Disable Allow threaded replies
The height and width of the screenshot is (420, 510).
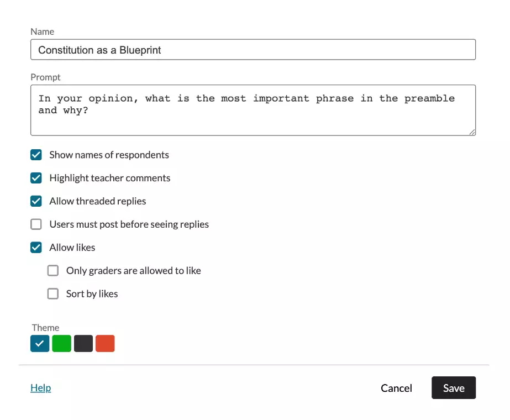[x=36, y=201]
